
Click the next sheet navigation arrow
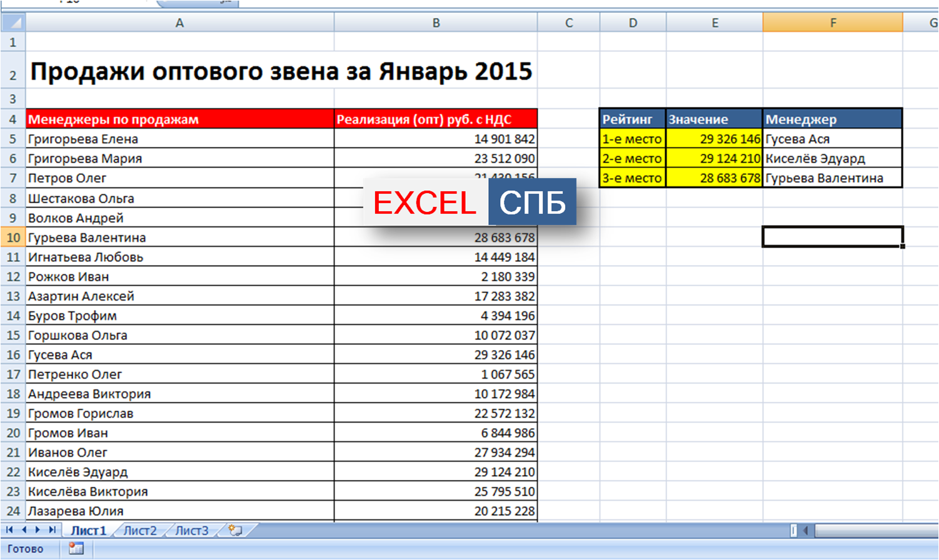(38, 530)
